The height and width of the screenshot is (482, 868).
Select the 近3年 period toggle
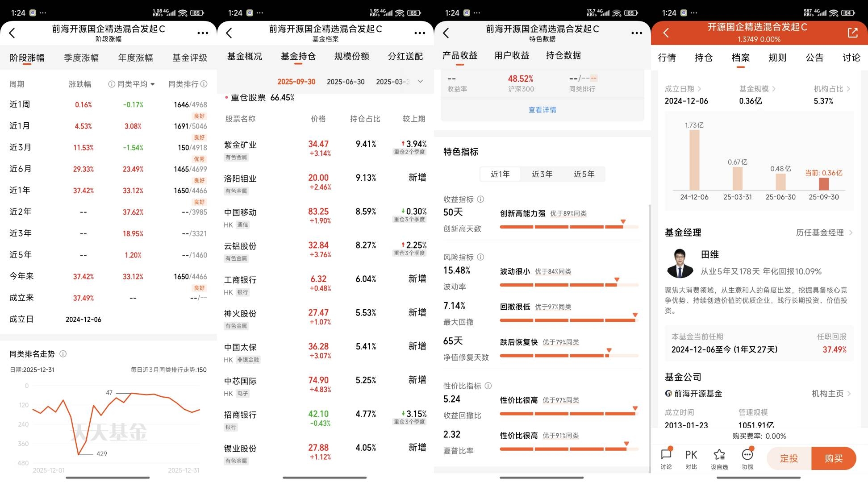542,174
